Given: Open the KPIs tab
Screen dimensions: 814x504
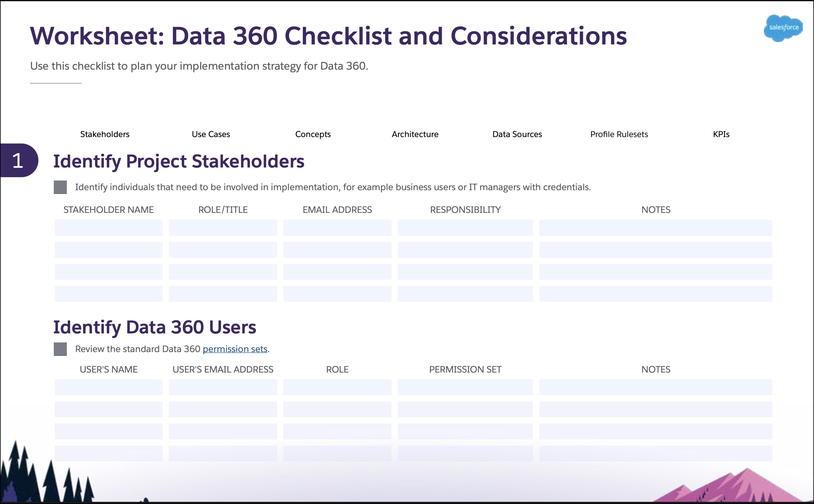Looking at the screenshot, I should 721,134.
